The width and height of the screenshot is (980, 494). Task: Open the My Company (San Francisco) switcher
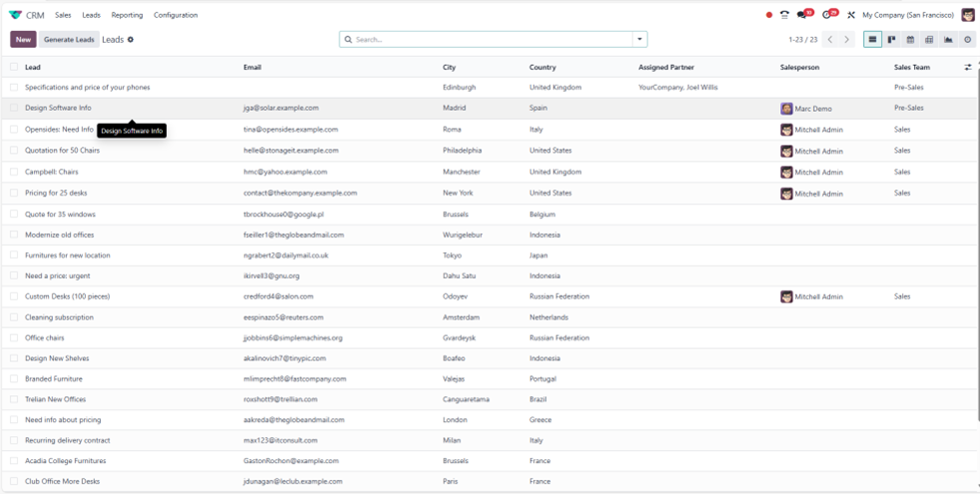coord(908,15)
